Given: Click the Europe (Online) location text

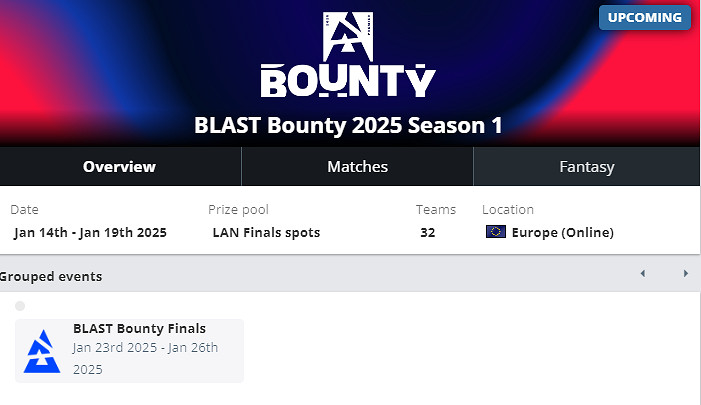Looking at the screenshot, I should tap(562, 233).
